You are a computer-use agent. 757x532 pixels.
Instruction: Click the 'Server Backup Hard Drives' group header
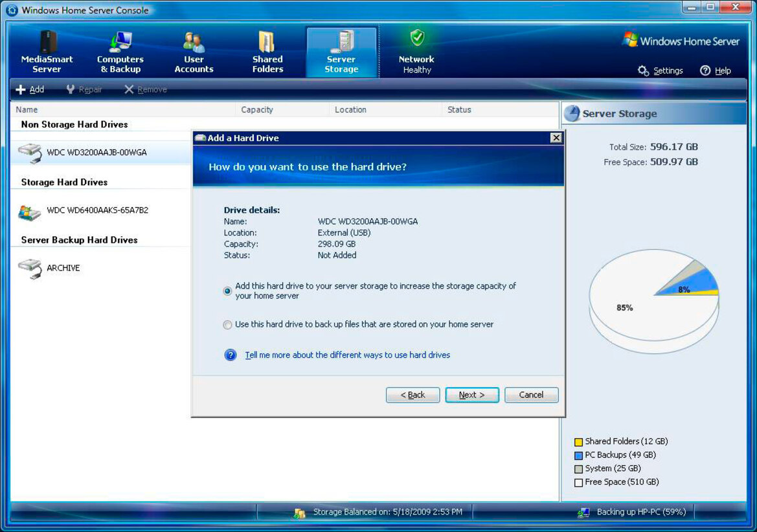pos(79,240)
